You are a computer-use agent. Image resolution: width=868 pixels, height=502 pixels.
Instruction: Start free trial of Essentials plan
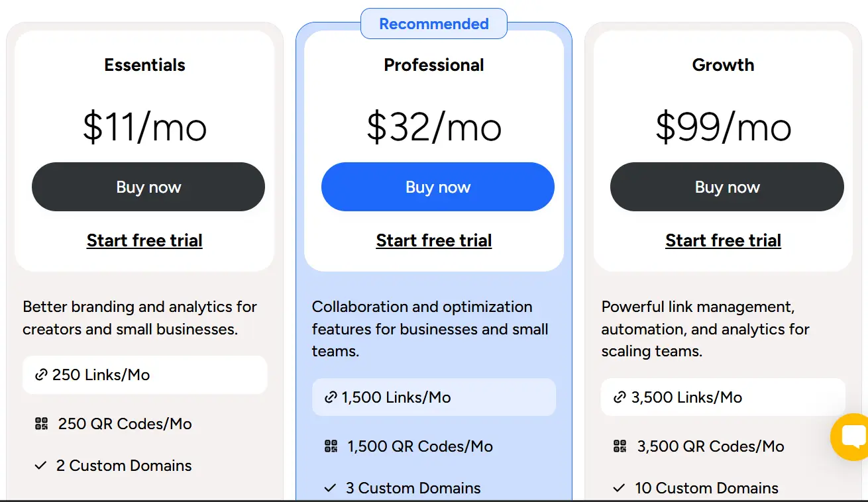[144, 240]
